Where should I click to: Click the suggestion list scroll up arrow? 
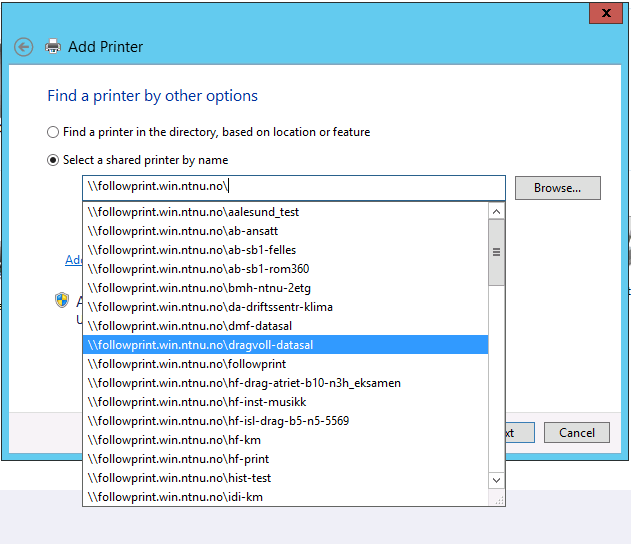pos(496,212)
